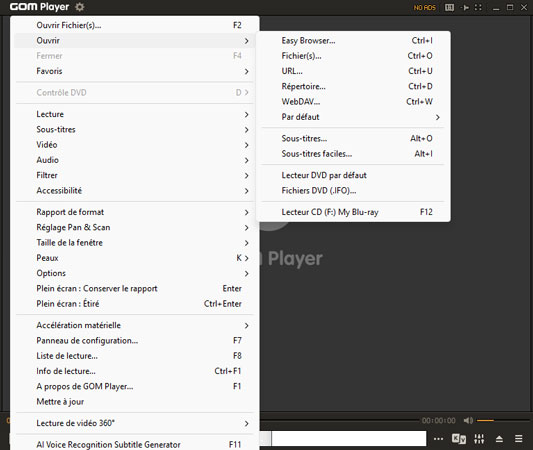Open Lecture de vidéo 360° submenu
The height and width of the screenshot is (450, 533).
[x=135, y=423]
